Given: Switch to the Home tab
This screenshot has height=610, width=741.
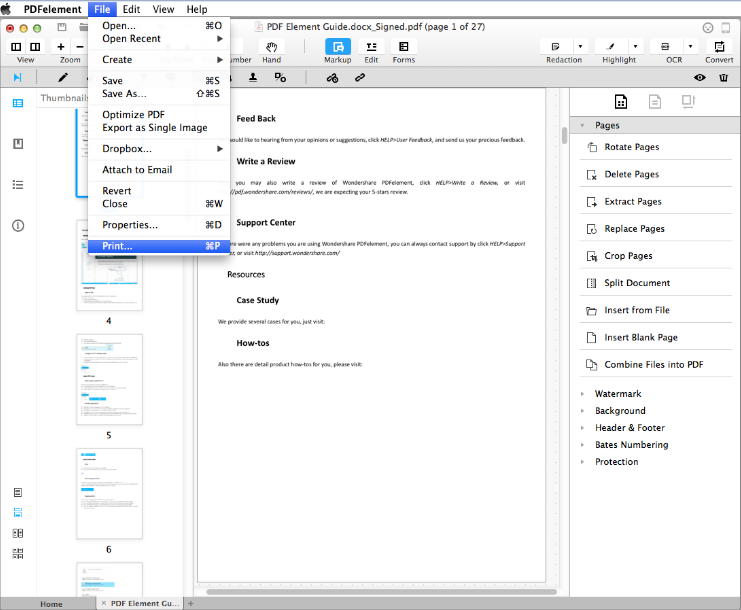Looking at the screenshot, I should coord(51,604).
